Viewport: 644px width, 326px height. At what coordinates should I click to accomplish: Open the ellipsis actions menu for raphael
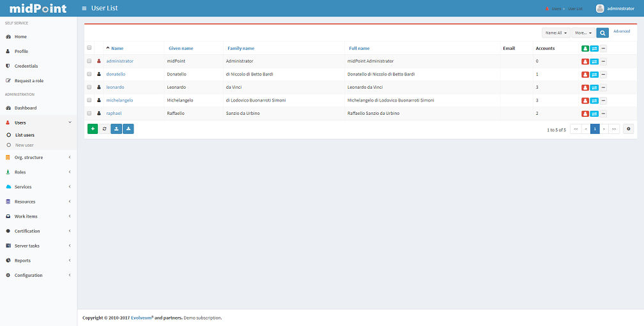(x=603, y=114)
